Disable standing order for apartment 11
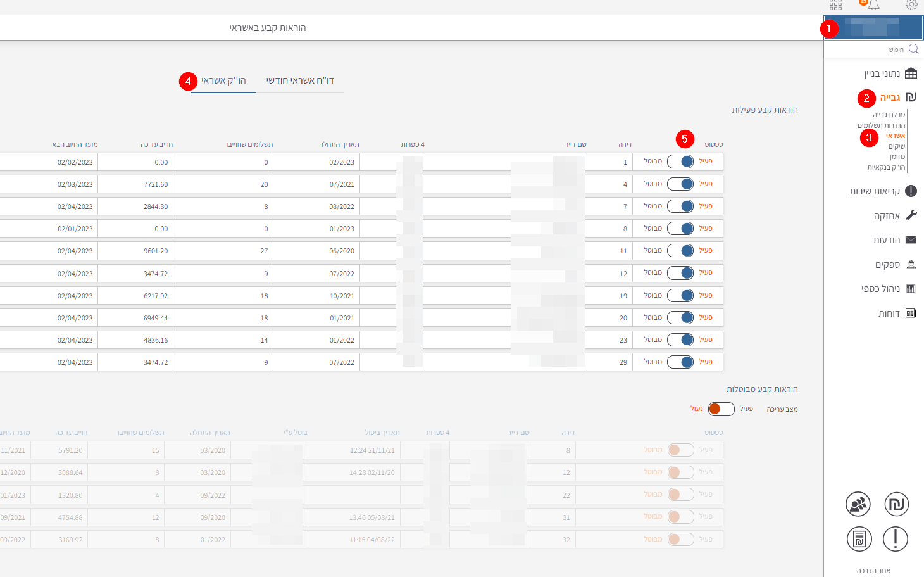The image size is (924, 577). (x=680, y=251)
